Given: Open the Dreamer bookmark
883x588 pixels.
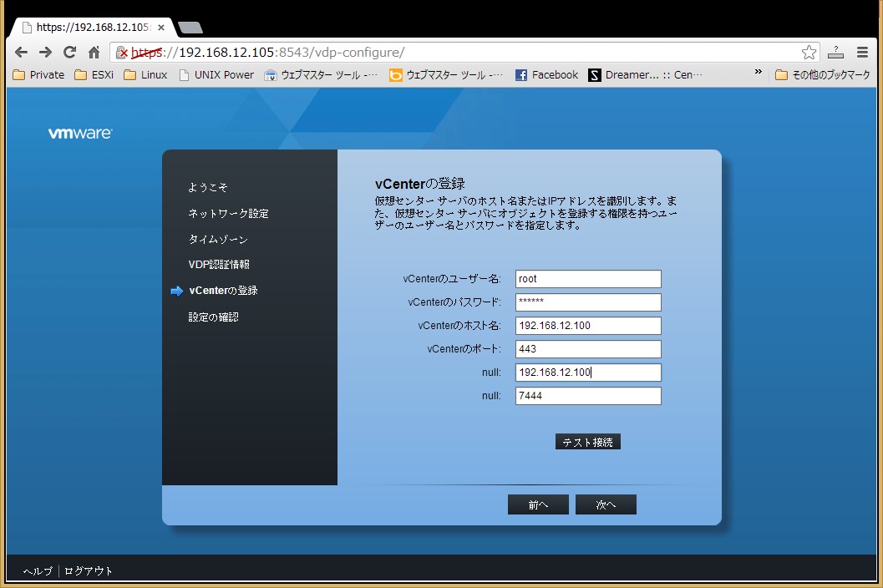Looking at the screenshot, I should click(x=646, y=75).
